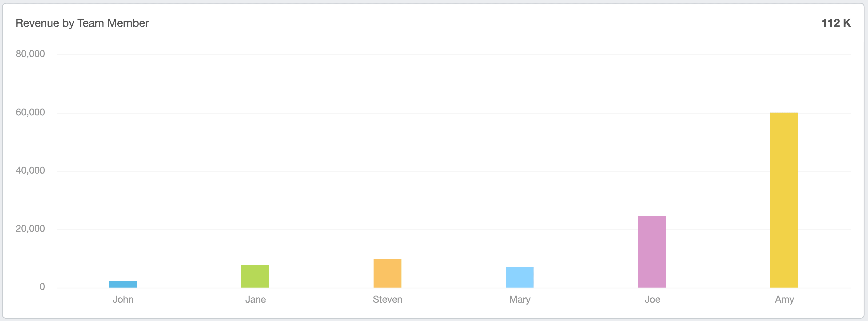The height and width of the screenshot is (321, 868).
Task: Click Steven's orange revenue bar
Action: coord(387,273)
